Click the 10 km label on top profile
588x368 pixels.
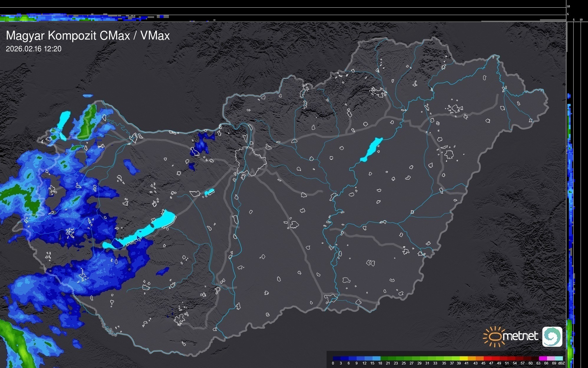click(x=569, y=6)
